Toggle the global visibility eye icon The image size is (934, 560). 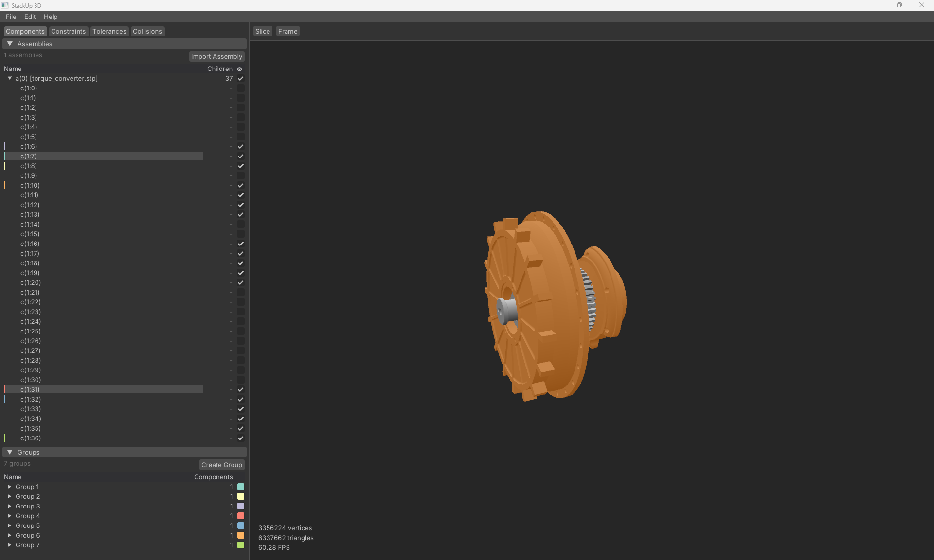(239, 69)
